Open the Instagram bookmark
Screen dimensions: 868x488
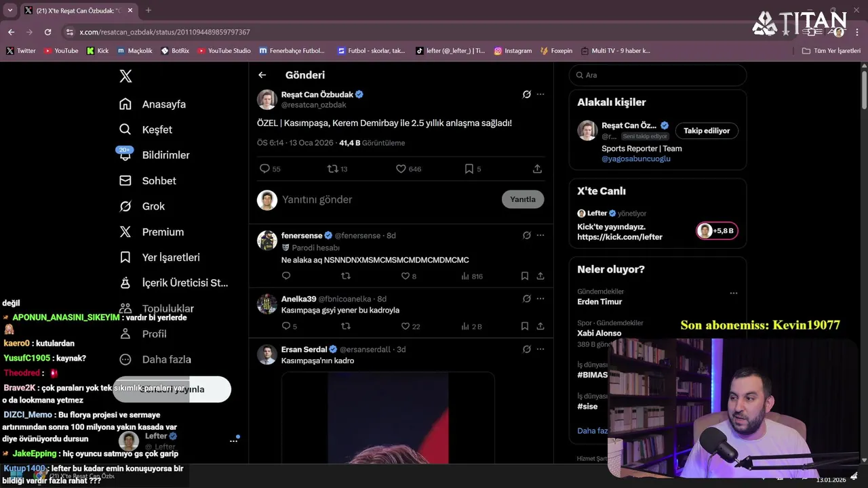tap(513, 51)
